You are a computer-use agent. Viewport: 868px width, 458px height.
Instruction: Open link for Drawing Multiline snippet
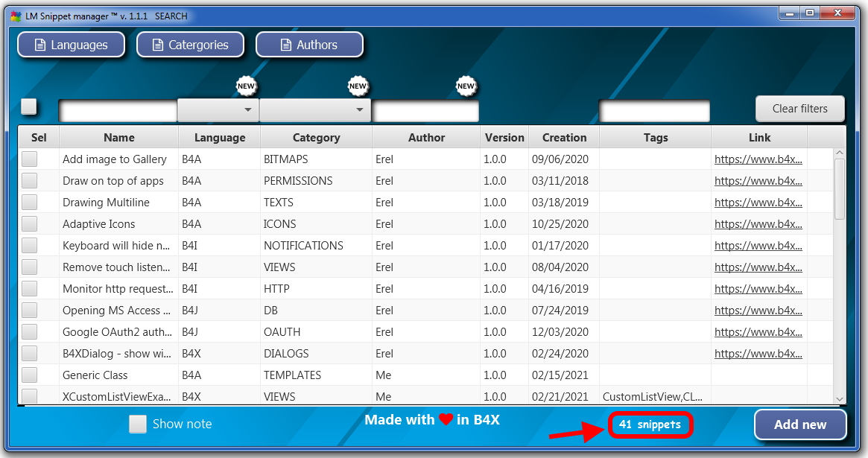point(758,203)
